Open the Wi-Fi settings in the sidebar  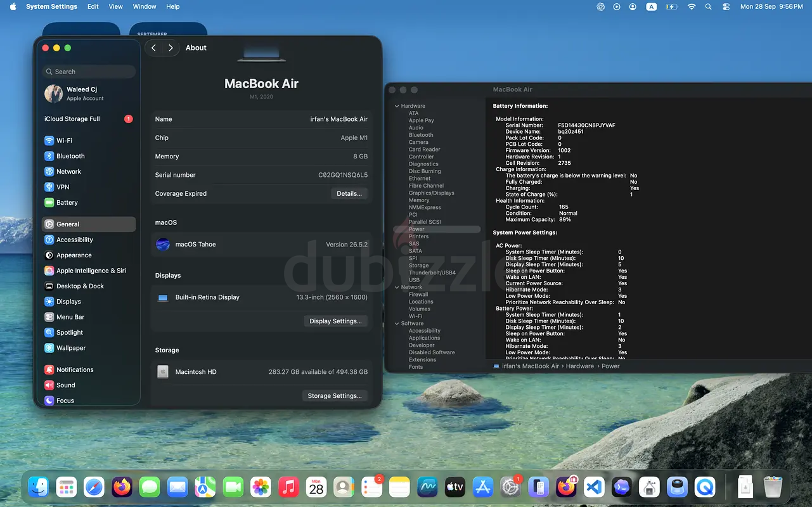tap(89, 141)
